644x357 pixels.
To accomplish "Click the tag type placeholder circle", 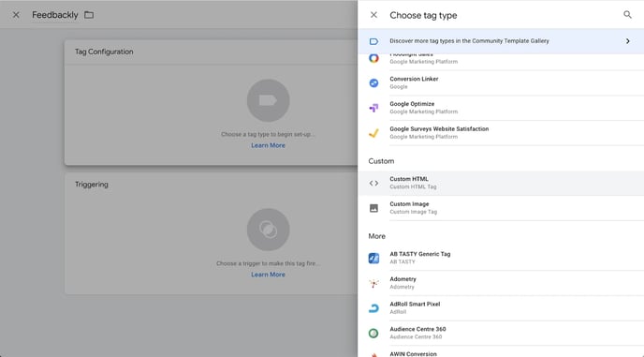I will click(x=269, y=100).
